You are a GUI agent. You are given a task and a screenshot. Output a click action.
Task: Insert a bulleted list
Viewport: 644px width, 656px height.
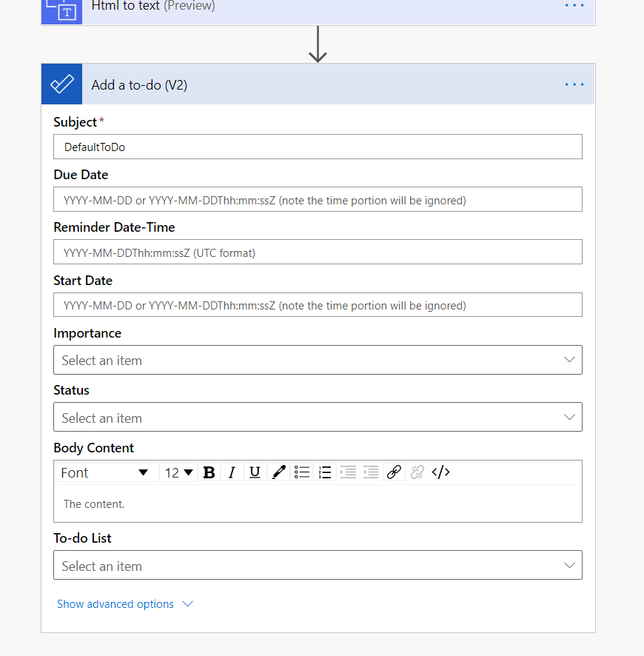(x=301, y=472)
